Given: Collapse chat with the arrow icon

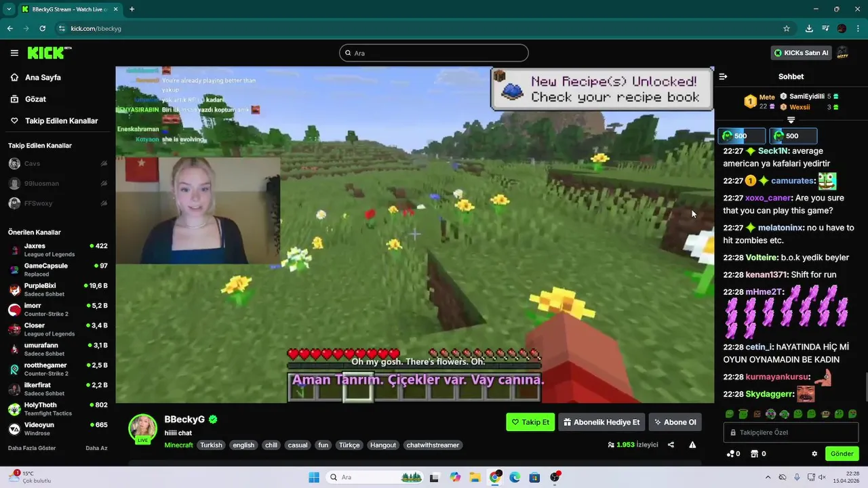Looking at the screenshot, I should click(723, 77).
